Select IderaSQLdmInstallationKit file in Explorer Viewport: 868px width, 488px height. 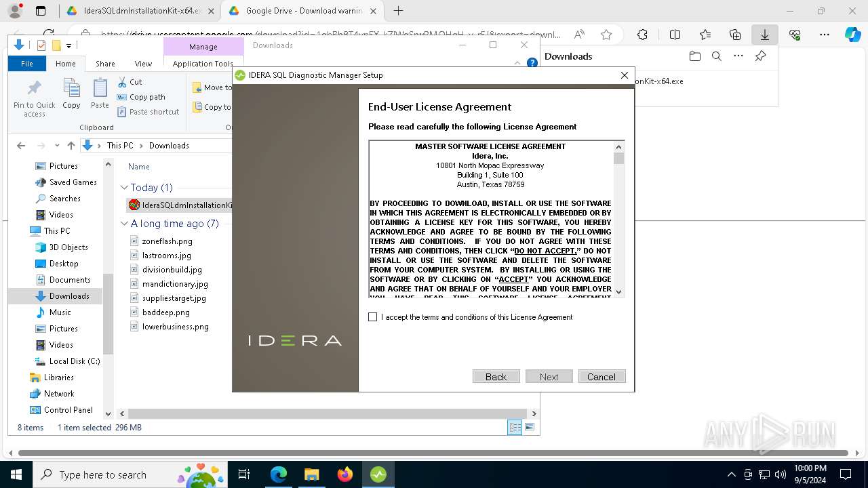[x=180, y=205]
